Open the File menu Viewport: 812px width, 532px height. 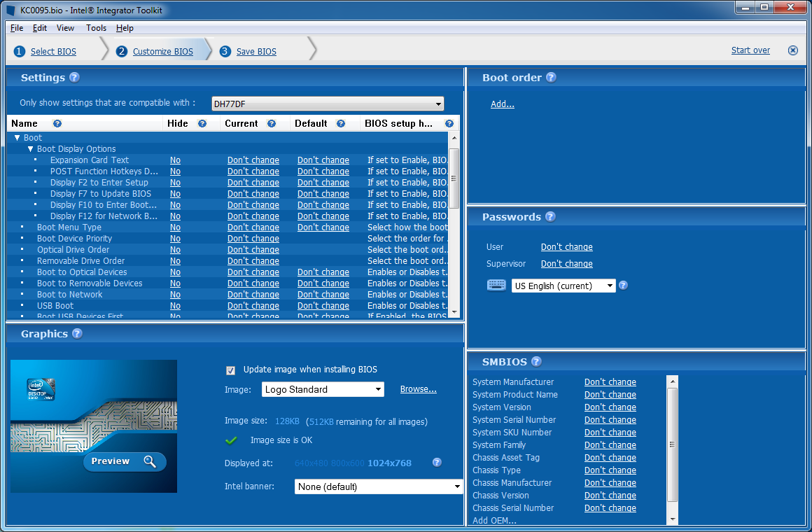[17, 28]
